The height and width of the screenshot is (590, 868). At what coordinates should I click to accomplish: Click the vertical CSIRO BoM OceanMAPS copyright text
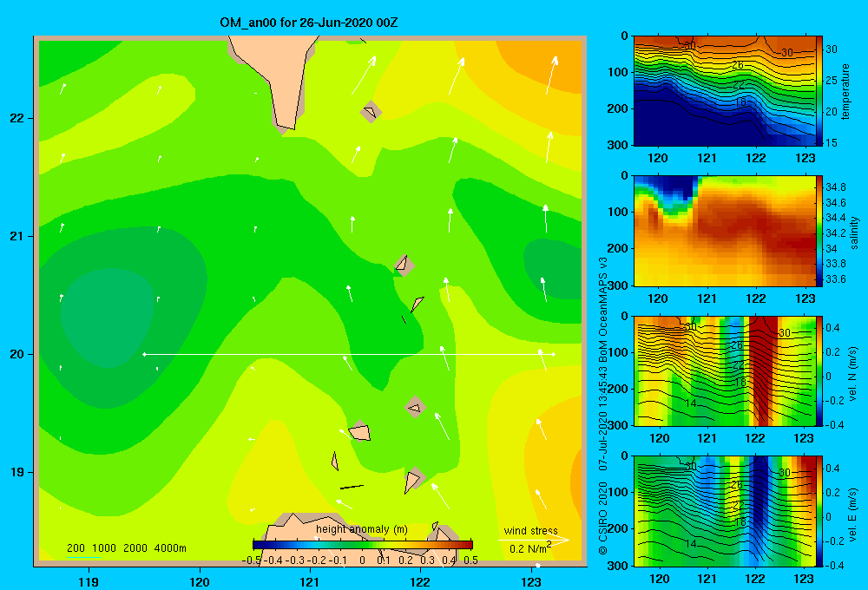[x=603, y=405]
